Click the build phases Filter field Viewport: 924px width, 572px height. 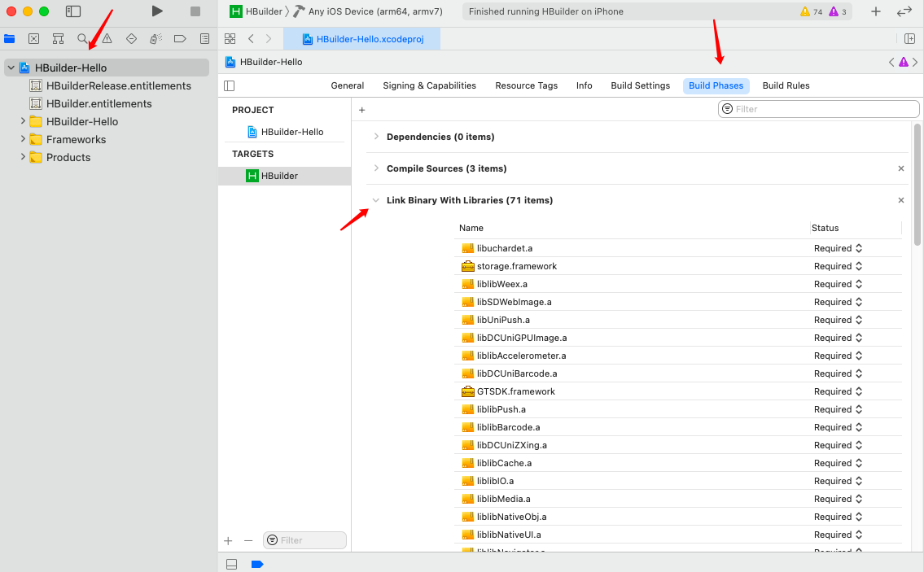point(818,109)
